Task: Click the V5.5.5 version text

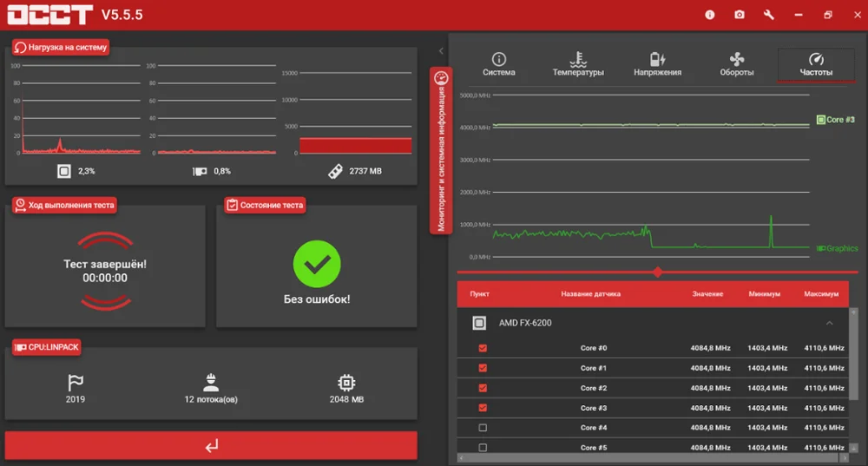Action: [x=122, y=15]
